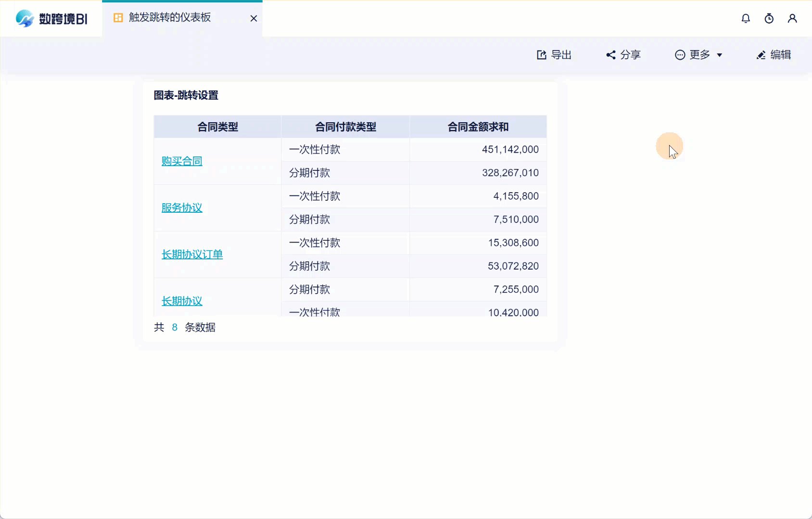Click the history/clock icon in top bar
This screenshot has width=812, height=519.
coord(769,18)
